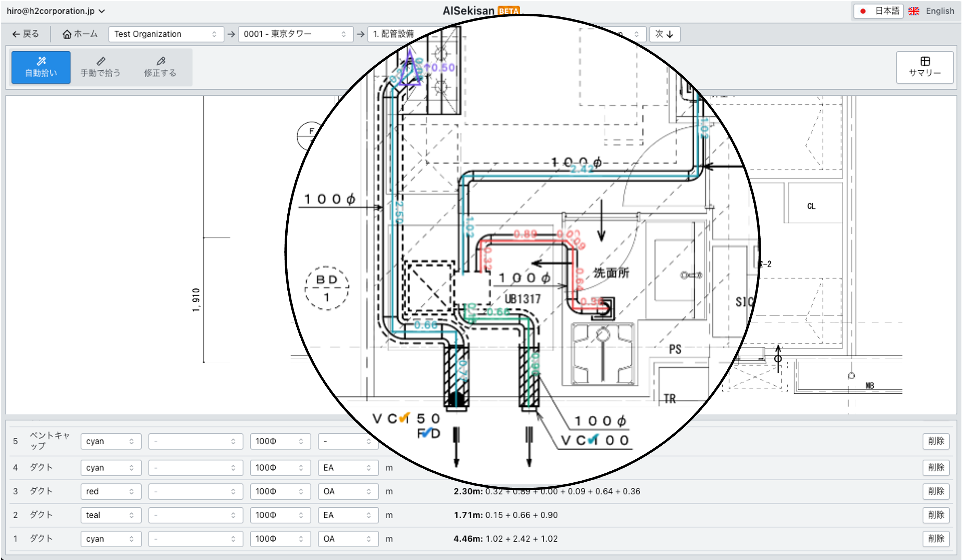Screen dimensions: 962x560
Task: Click the ホーム home icon
Action: click(67, 34)
